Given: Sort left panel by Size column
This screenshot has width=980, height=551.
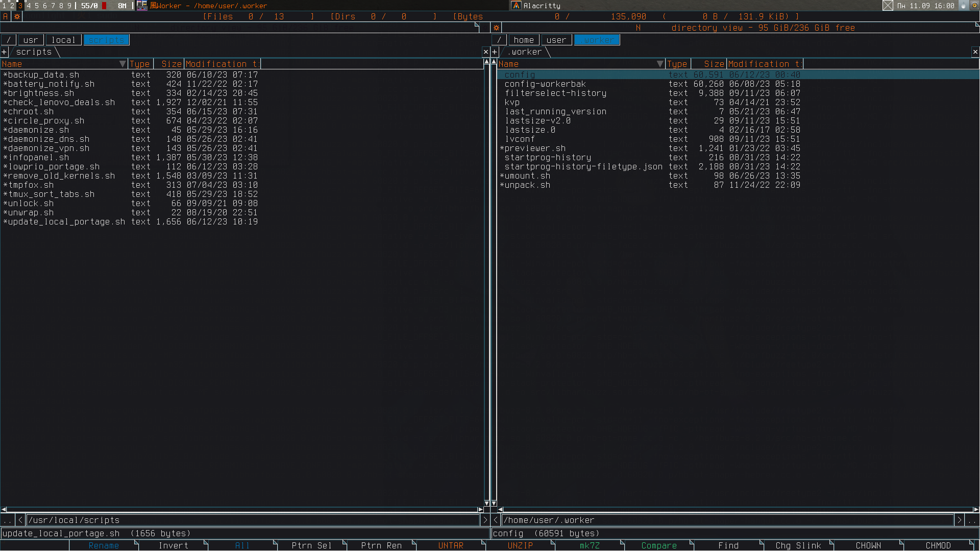Looking at the screenshot, I should pyautogui.click(x=169, y=64).
